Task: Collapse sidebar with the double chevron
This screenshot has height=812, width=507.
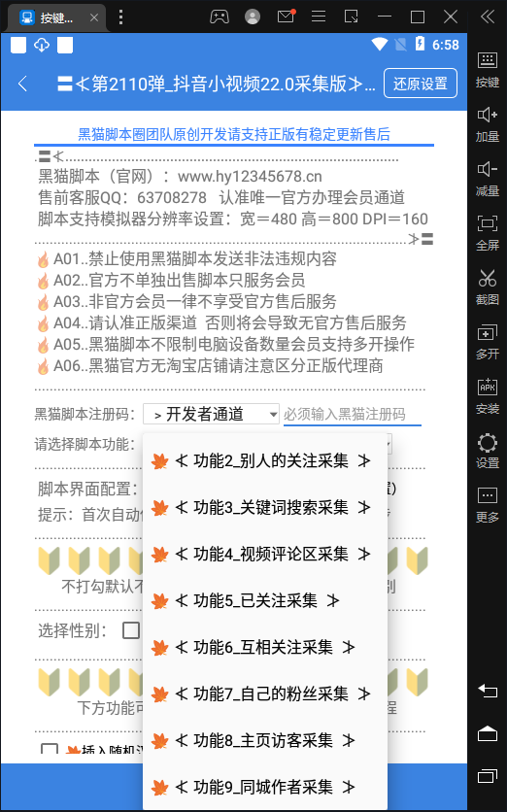Action: [x=488, y=17]
